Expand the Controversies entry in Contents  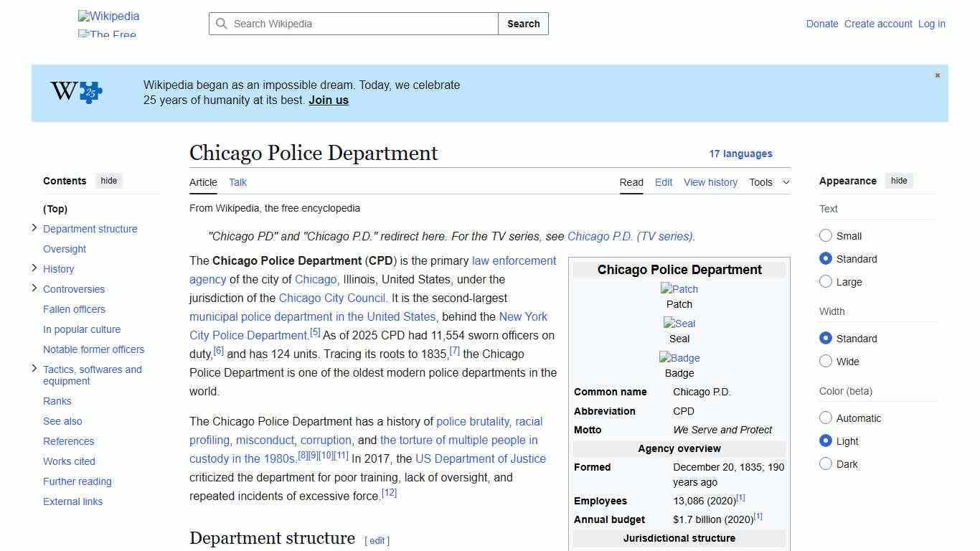(x=34, y=289)
